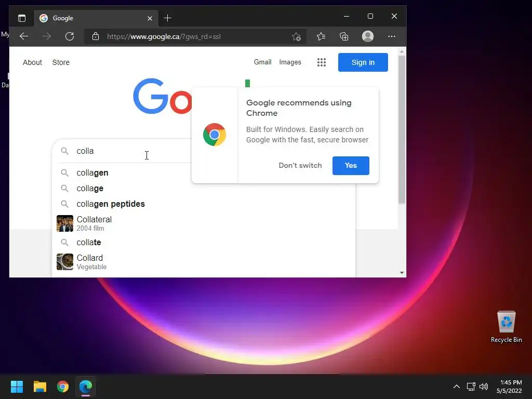Open network status tray icon
The height and width of the screenshot is (399, 532).
point(471,387)
